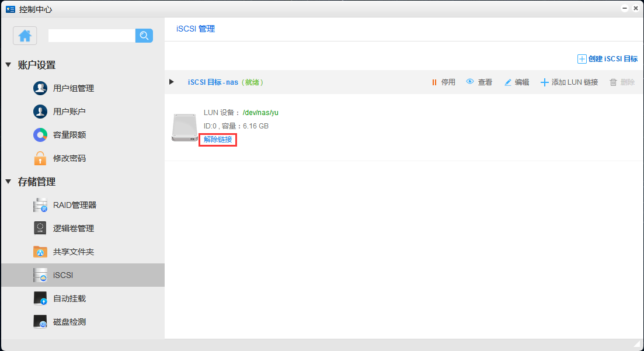
Task: Open 自动挂载 page
Action: (69, 299)
